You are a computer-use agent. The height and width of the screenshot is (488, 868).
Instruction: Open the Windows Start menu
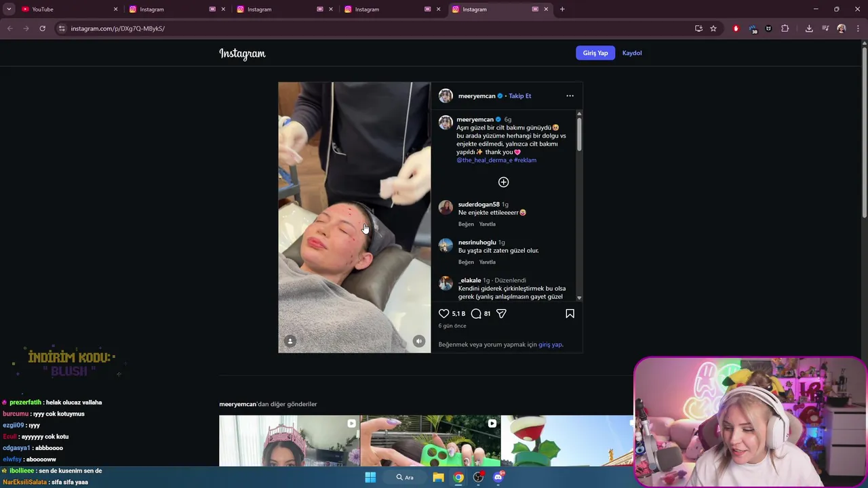click(x=370, y=477)
